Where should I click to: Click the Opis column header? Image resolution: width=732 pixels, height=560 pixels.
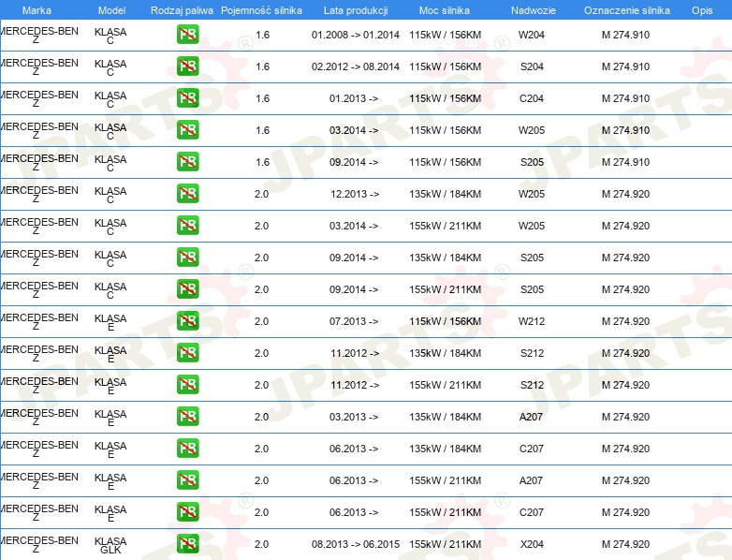[x=702, y=10]
